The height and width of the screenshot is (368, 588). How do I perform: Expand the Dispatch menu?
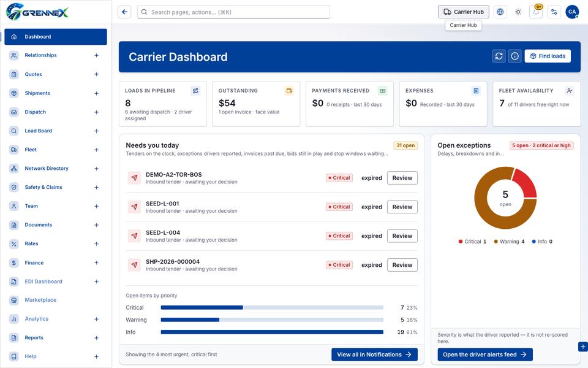click(96, 112)
